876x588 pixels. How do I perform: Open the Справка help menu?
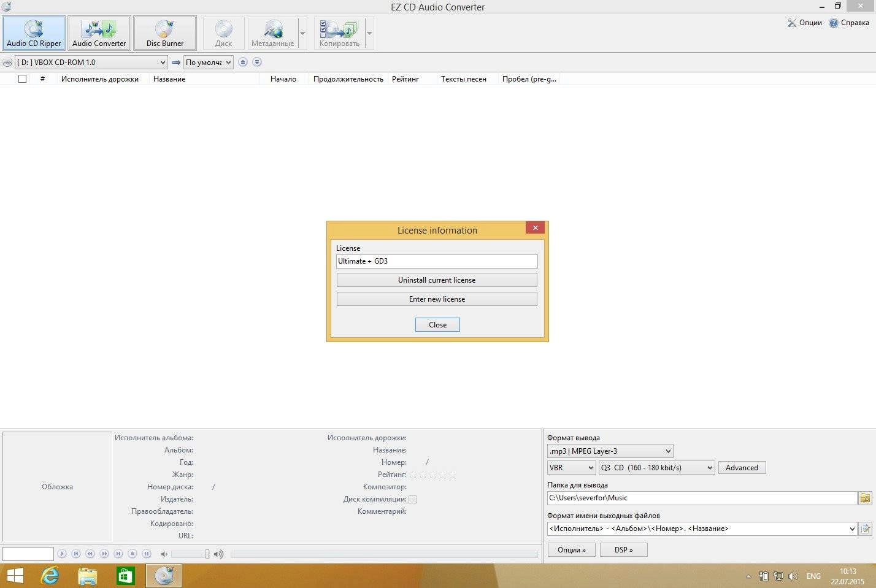click(849, 23)
